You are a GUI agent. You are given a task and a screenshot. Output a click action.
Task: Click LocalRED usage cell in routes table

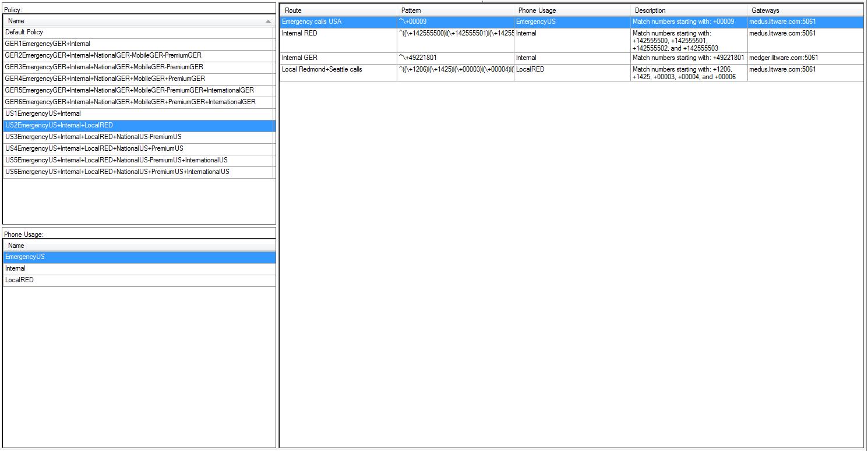572,73
